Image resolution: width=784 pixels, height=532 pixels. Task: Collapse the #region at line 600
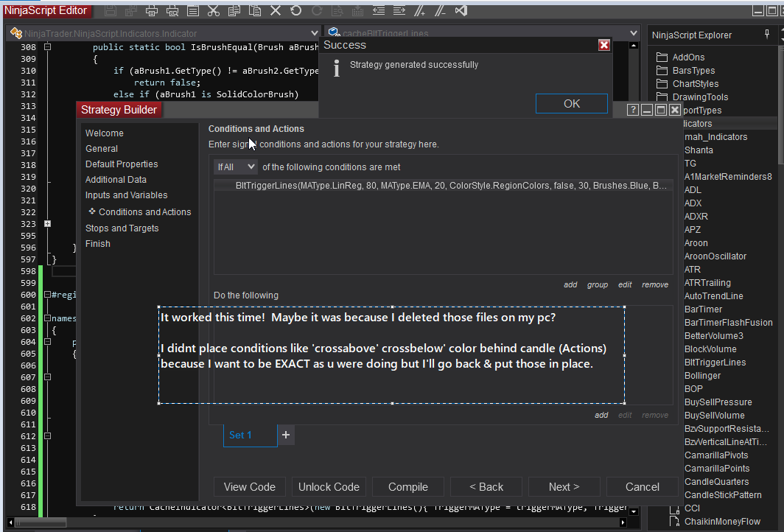pyautogui.click(x=47, y=295)
